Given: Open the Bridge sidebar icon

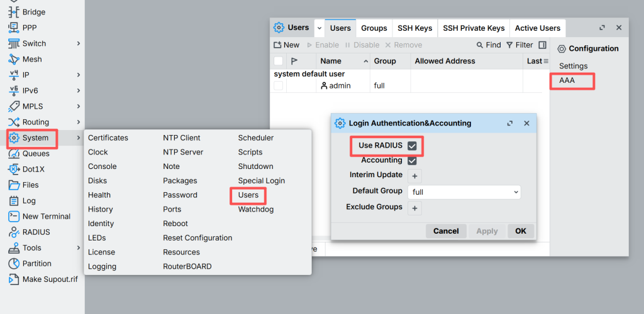Looking at the screenshot, I should (14, 12).
